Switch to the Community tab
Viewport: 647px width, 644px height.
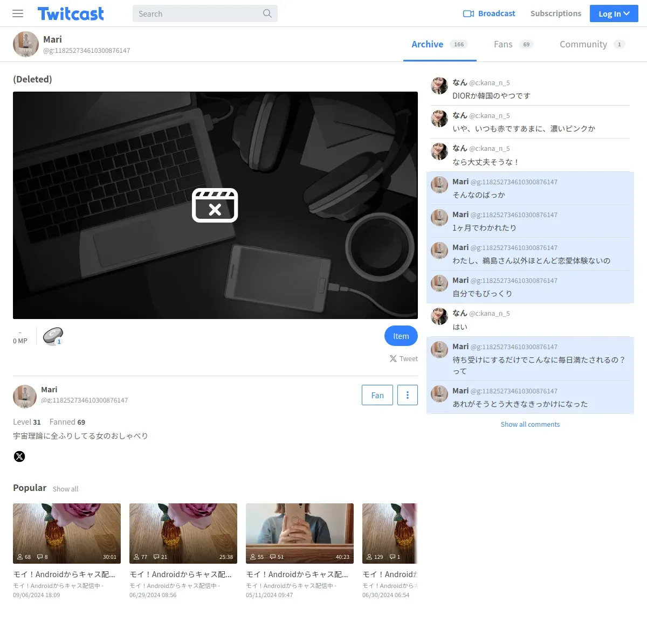pyautogui.click(x=592, y=44)
